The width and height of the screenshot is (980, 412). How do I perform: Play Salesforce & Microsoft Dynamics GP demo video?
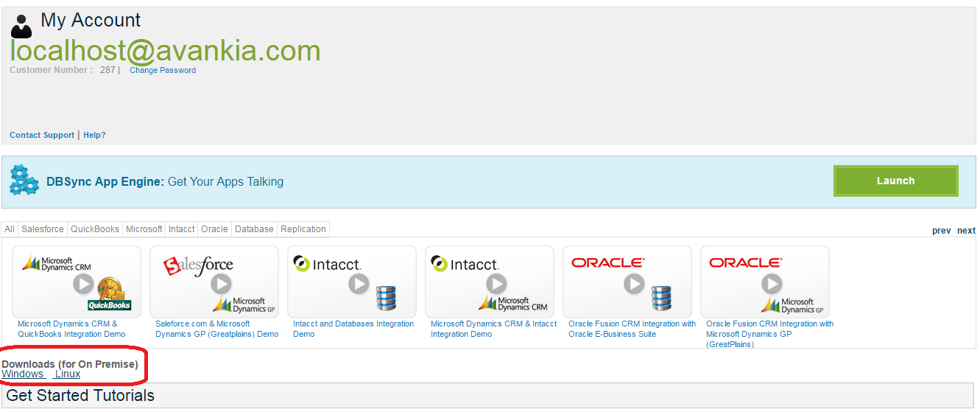pos(221,284)
